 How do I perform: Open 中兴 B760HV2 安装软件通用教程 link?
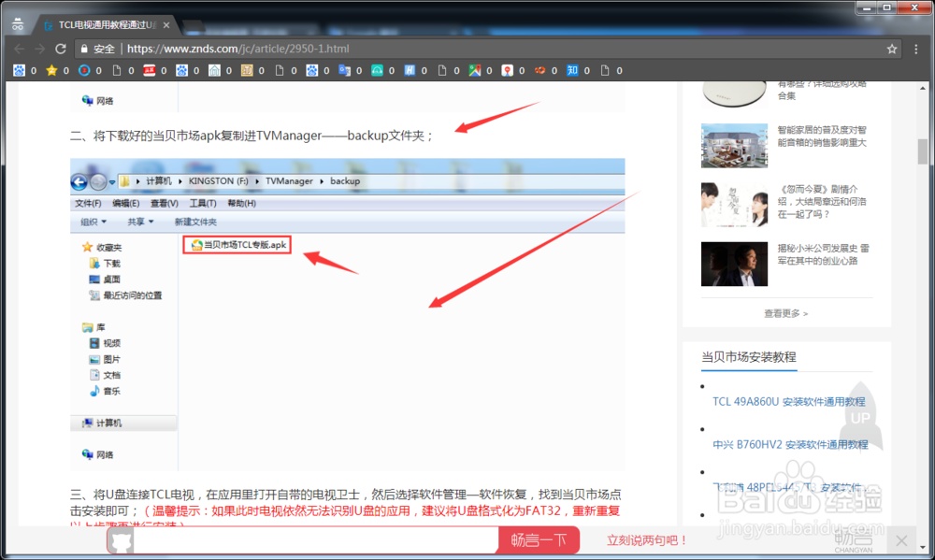pos(790,444)
